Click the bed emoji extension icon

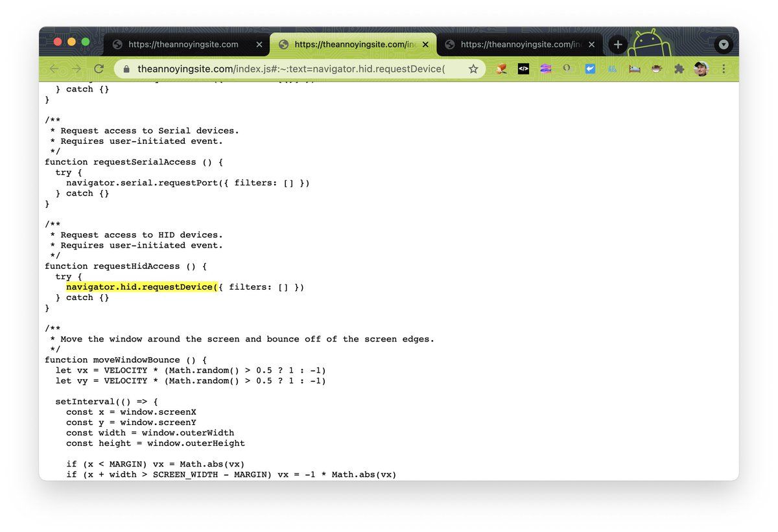[x=634, y=68]
